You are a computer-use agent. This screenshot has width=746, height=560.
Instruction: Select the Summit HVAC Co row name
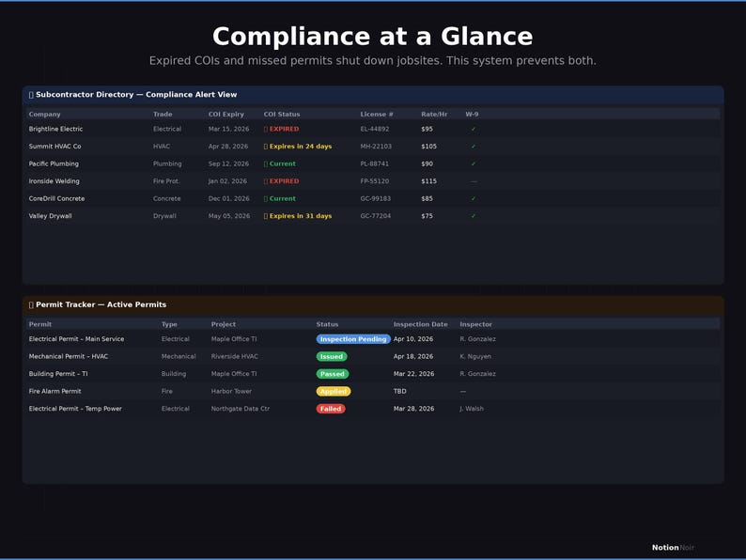pyautogui.click(x=54, y=147)
